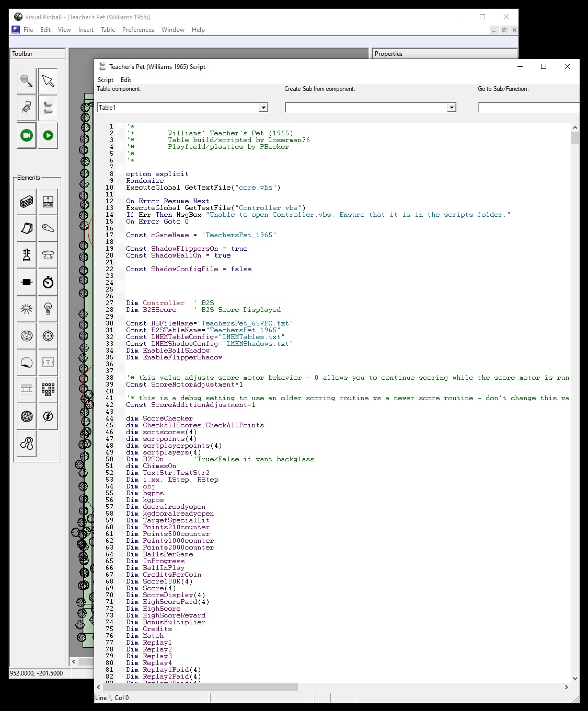Click the select arrow pointer button

48,81
